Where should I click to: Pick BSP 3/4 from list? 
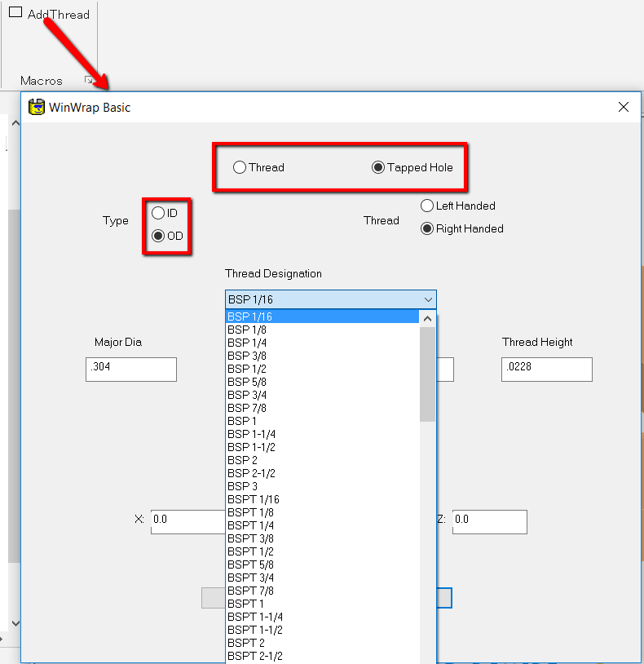[x=323, y=395]
